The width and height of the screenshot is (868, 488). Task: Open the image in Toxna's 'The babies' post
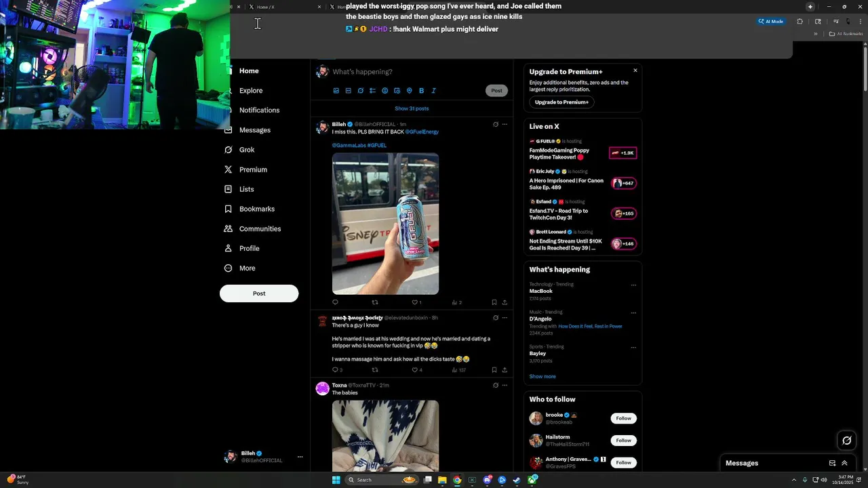pos(385,435)
